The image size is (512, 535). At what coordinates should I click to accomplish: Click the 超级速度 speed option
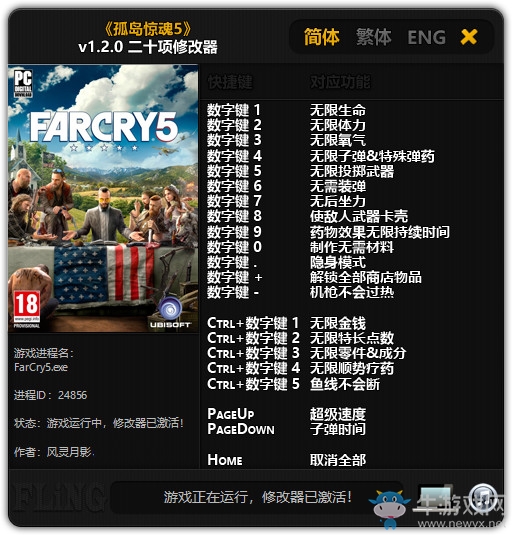click(x=338, y=414)
